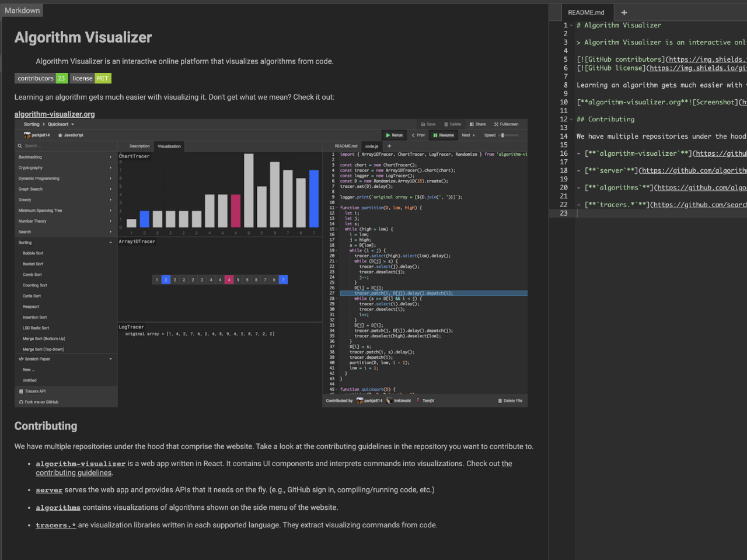Click the '`algorithms`' source on line 20

pyautogui.click(x=619, y=188)
